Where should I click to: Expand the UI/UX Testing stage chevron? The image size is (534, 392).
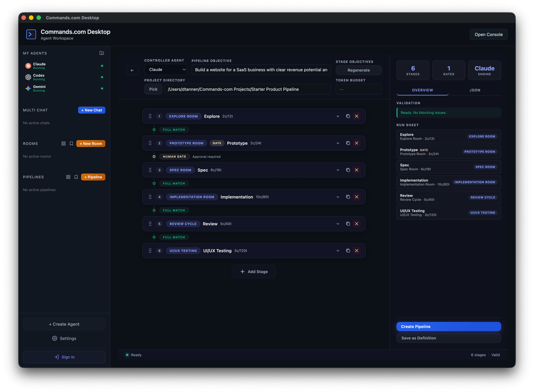(x=338, y=251)
